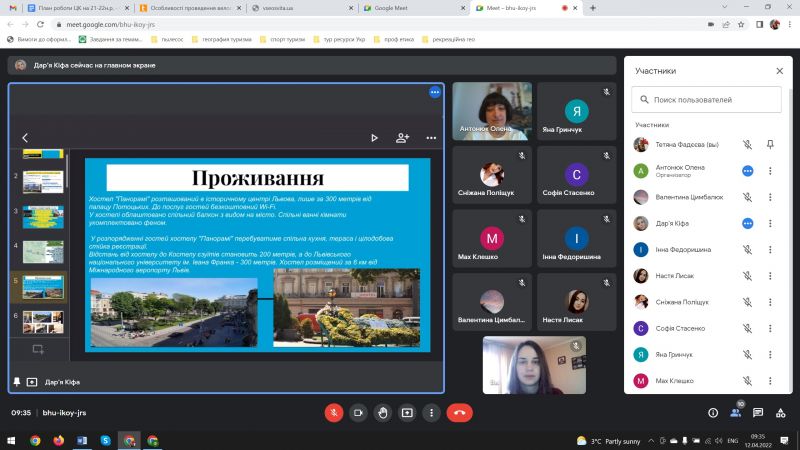
Task: Mute Інна Федоришина in participants list
Action: coord(747,249)
